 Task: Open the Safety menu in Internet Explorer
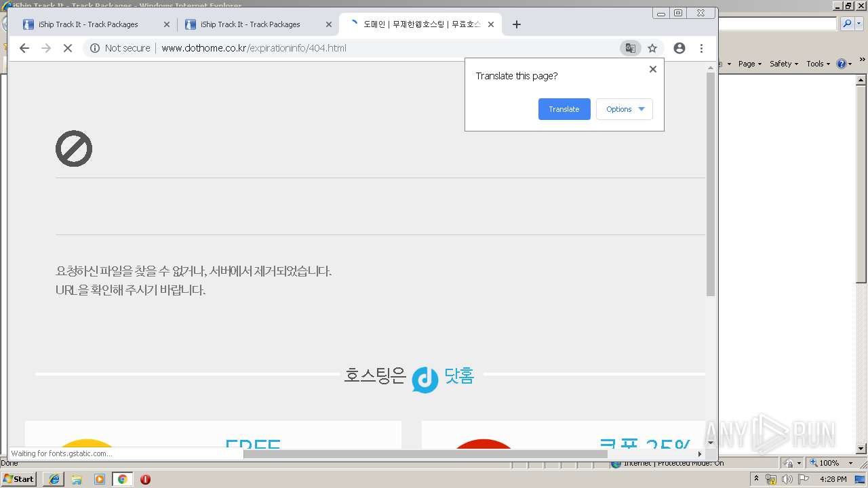(x=784, y=64)
